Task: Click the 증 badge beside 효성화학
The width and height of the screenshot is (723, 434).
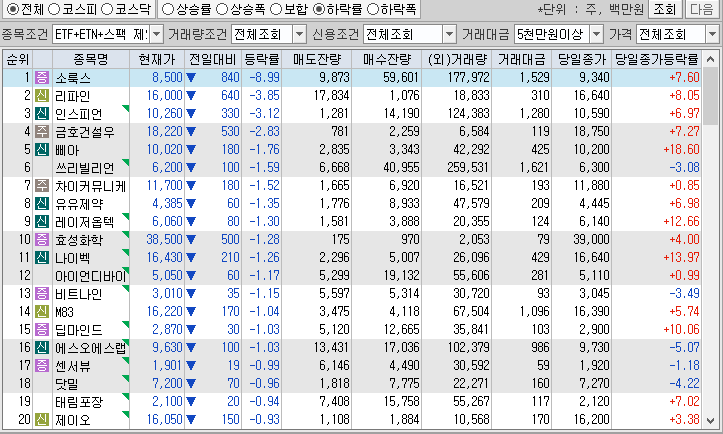Action: click(42, 239)
